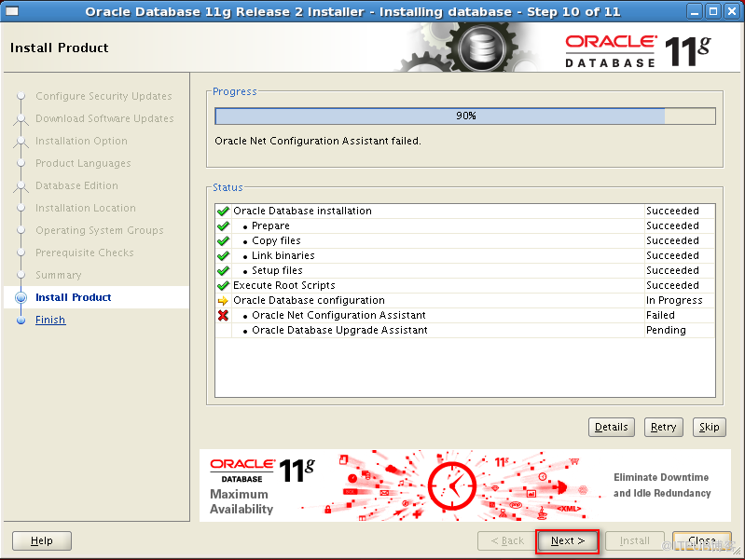Screen dimensions: 745x560
Task: Click green checkmark beside Link binaries
Action: pos(223,256)
